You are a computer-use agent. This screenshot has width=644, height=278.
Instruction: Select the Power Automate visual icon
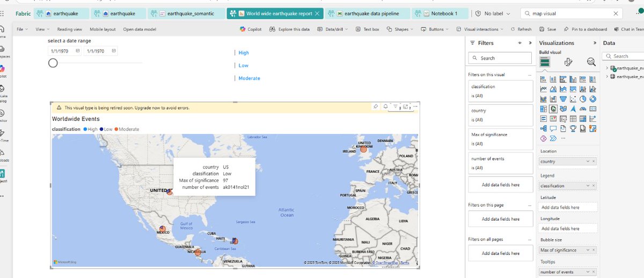(553, 138)
